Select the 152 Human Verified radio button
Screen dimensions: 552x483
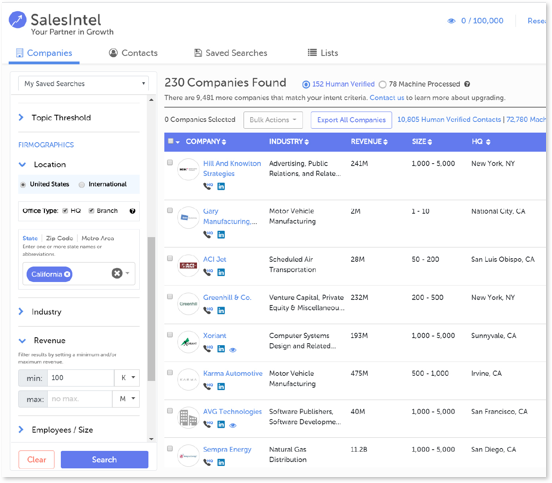(x=306, y=84)
